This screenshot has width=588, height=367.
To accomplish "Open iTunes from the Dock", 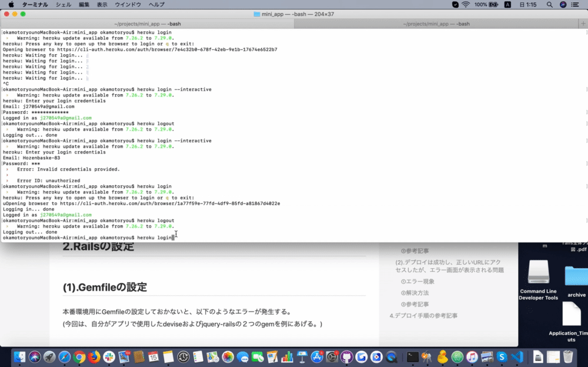I will [472, 356].
